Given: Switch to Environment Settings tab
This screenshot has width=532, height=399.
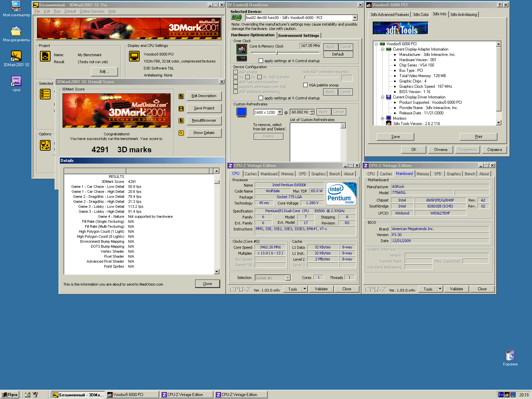Looking at the screenshot, I should click(x=299, y=36).
